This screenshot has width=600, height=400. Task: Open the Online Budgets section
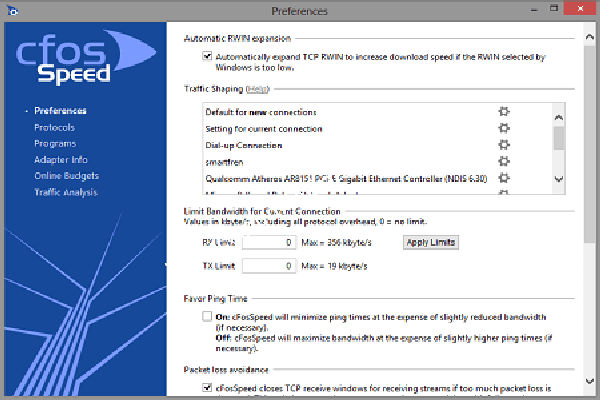point(67,176)
